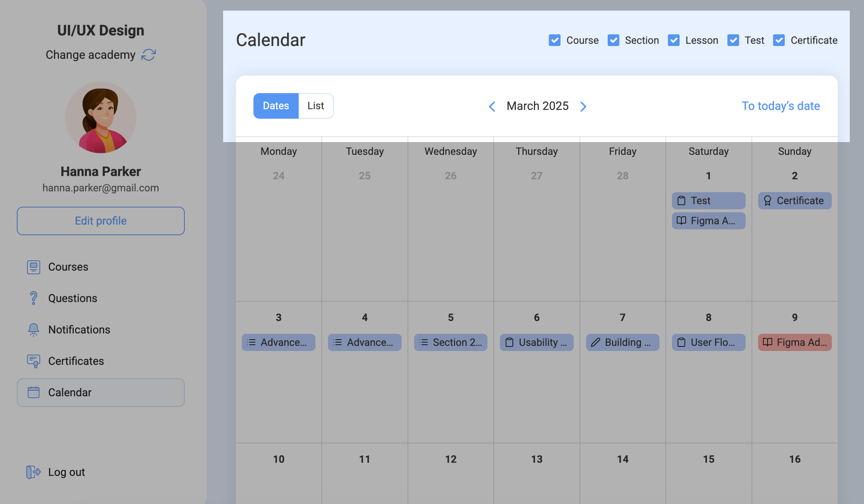
Task: Jump using To today's date link
Action: pyautogui.click(x=781, y=106)
